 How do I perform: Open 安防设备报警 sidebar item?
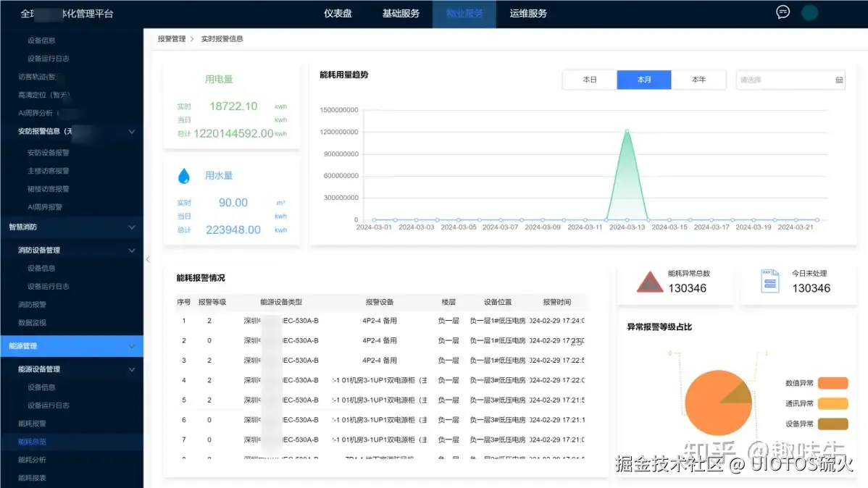point(48,153)
